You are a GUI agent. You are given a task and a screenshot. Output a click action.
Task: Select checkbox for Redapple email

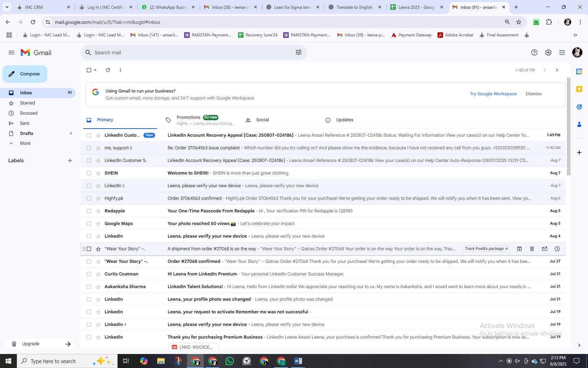89,211
